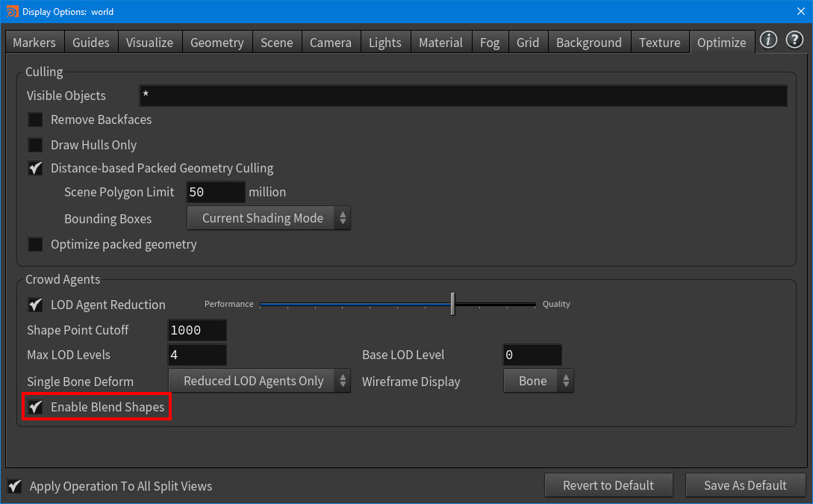Disable Distance-based Packed Geometry Culling
The height and width of the screenshot is (504, 813).
click(35, 168)
